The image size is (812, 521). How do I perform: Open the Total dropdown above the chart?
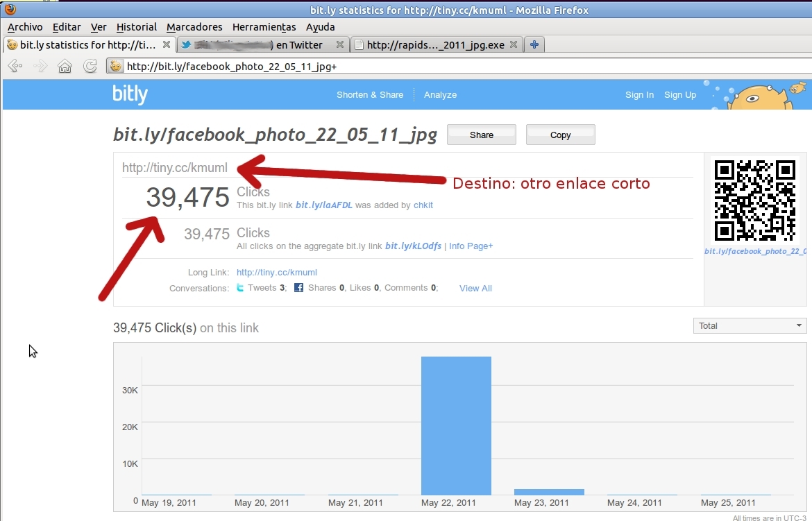pos(750,326)
